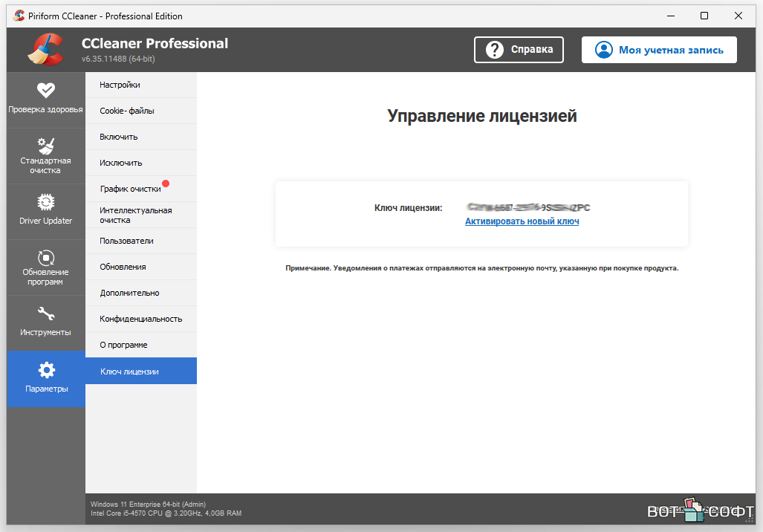Open Стандартная очистка broom icon

coord(46,146)
